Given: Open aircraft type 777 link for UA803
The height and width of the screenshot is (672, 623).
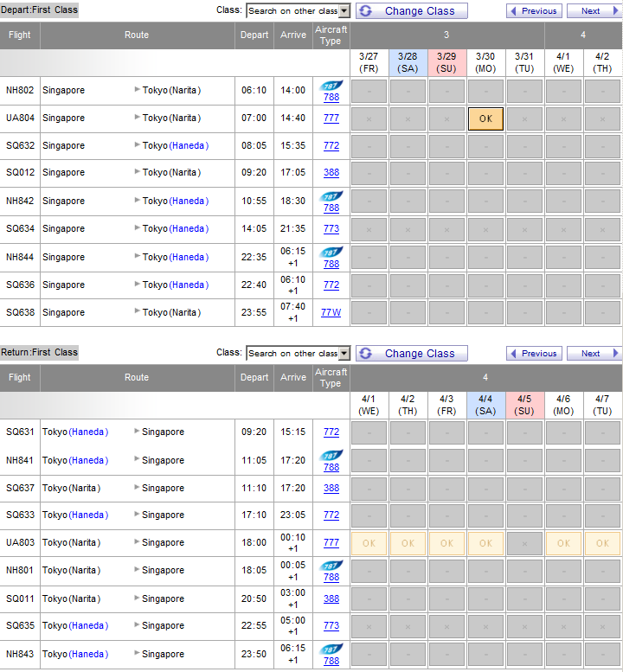Looking at the screenshot, I should 331,542.
